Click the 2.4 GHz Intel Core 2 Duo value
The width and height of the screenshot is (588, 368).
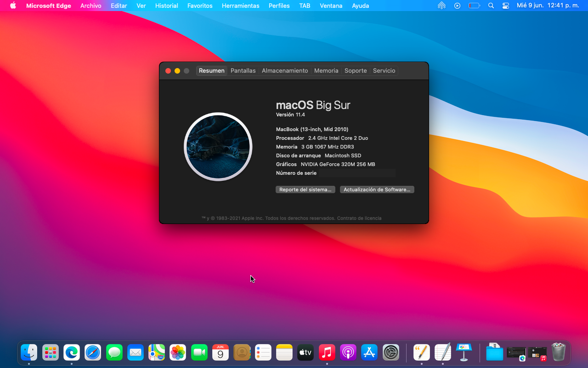coord(338,138)
